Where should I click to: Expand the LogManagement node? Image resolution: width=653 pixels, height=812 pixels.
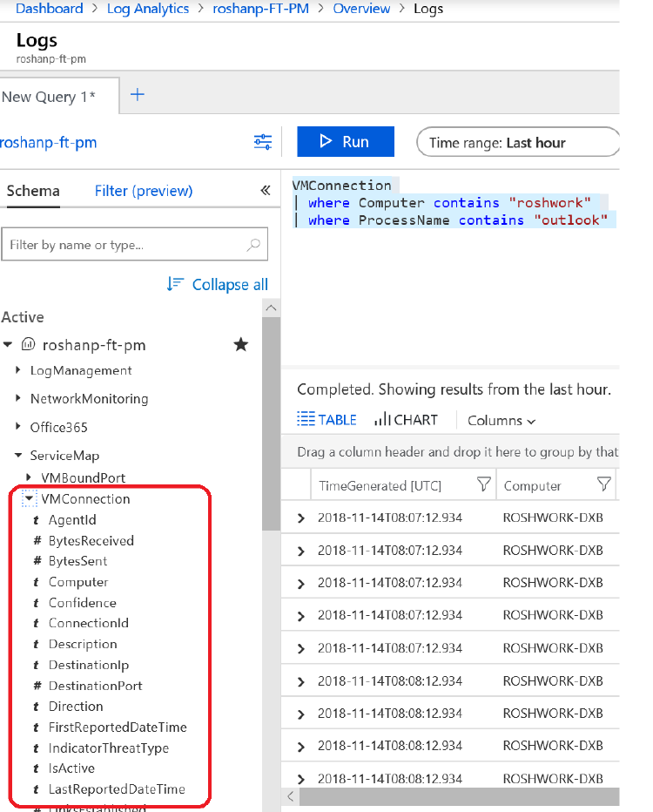click(x=18, y=369)
